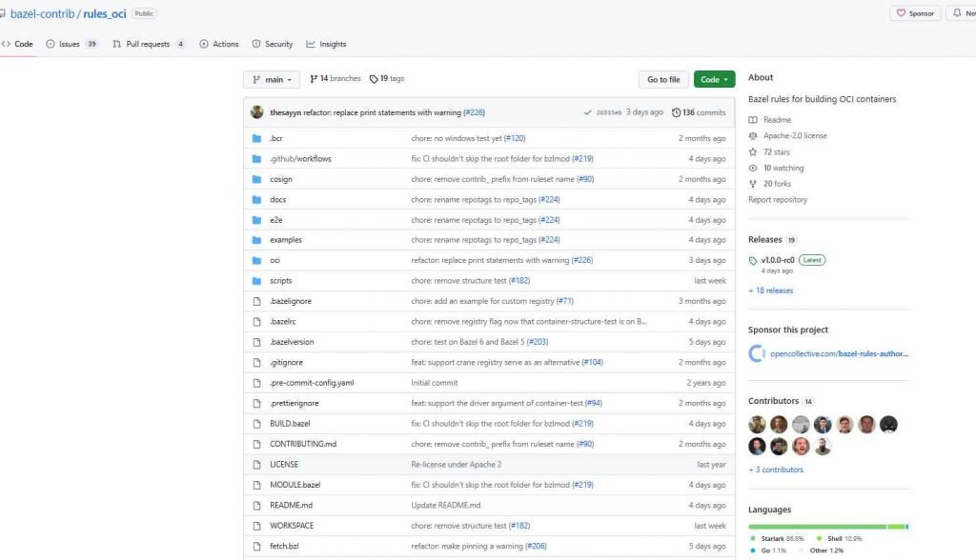Click Report repository link
Viewport: 976px width, 560px height.
[x=778, y=200]
